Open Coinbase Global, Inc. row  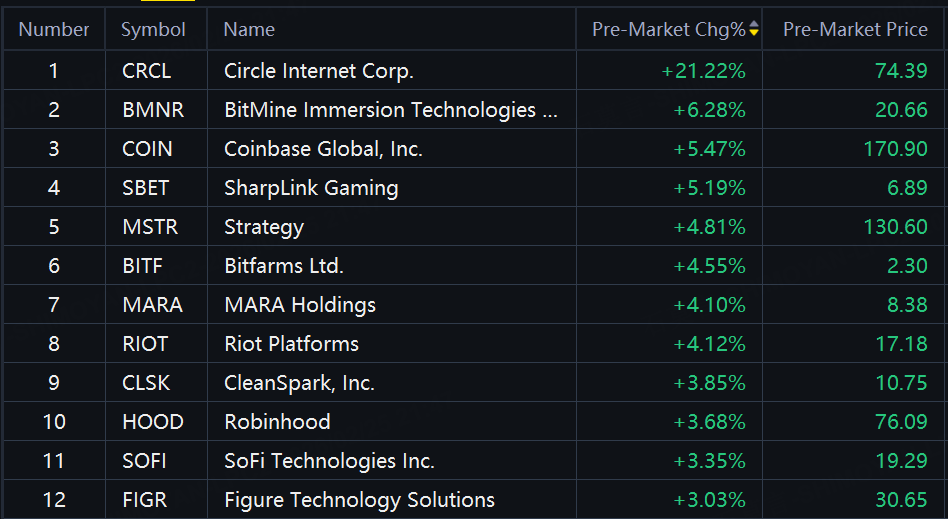pos(474,149)
